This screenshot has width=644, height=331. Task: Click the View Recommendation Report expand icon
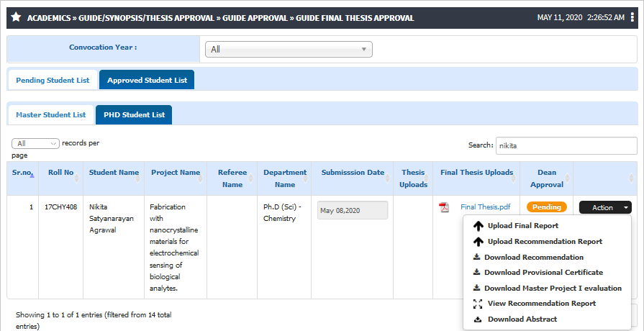coord(477,304)
